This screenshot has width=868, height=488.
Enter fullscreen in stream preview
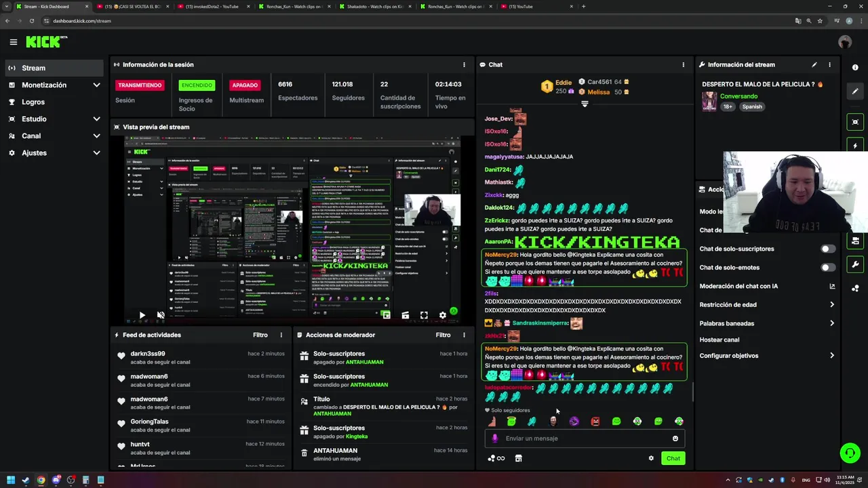[x=424, y=315]
